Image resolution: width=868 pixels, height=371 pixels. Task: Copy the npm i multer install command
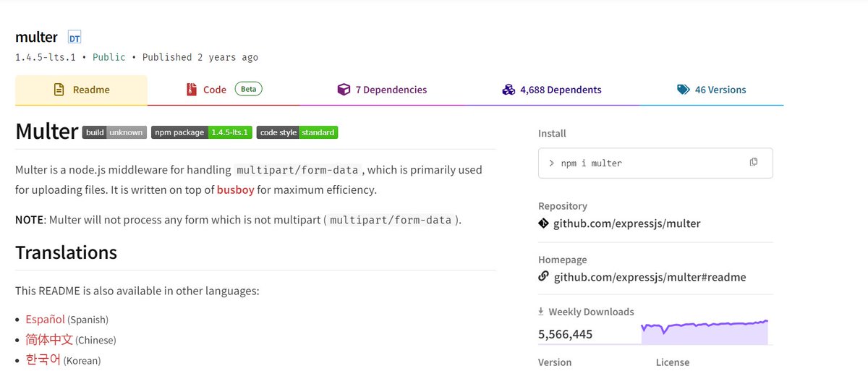[754, 162]
